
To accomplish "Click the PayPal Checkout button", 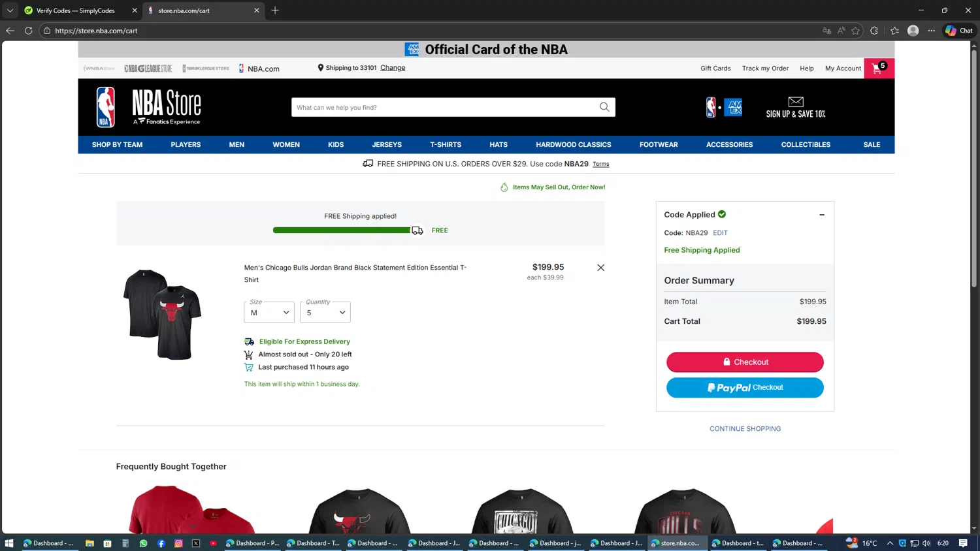I will tap(745, 387).
